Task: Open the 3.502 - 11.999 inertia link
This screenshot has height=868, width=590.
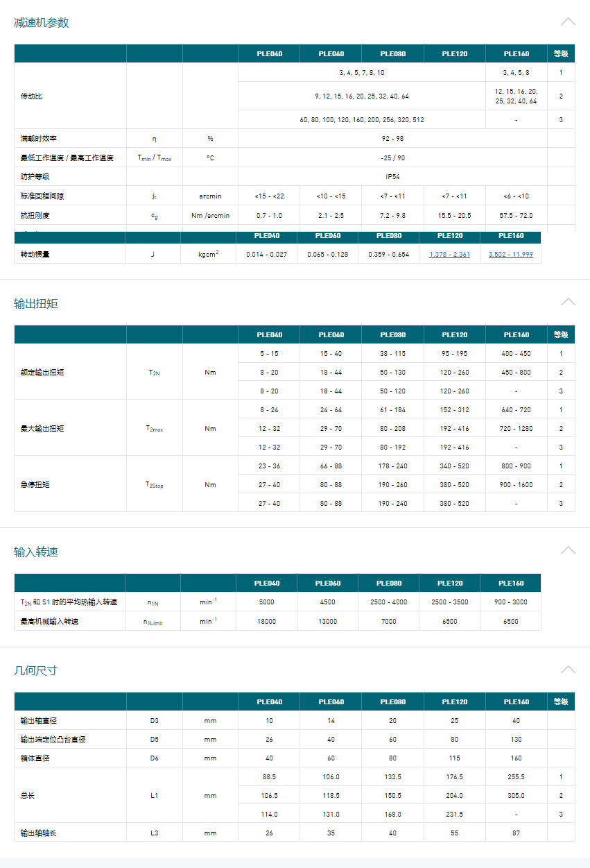Action: click(x=510, y=255)
